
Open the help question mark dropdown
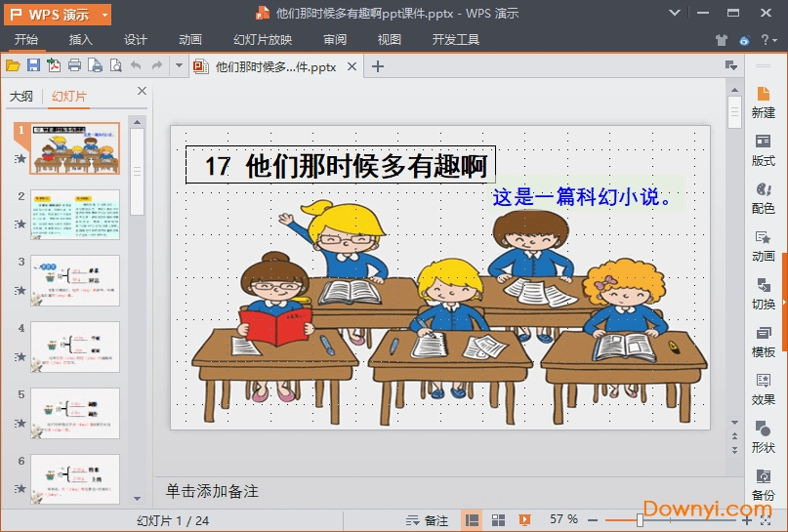tap(768, 40)
